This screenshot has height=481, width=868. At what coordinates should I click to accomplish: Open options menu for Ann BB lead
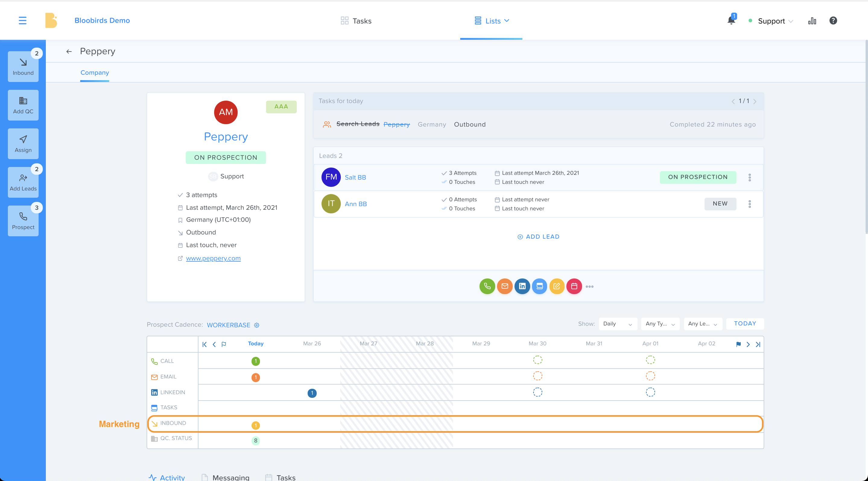[750, 204]
